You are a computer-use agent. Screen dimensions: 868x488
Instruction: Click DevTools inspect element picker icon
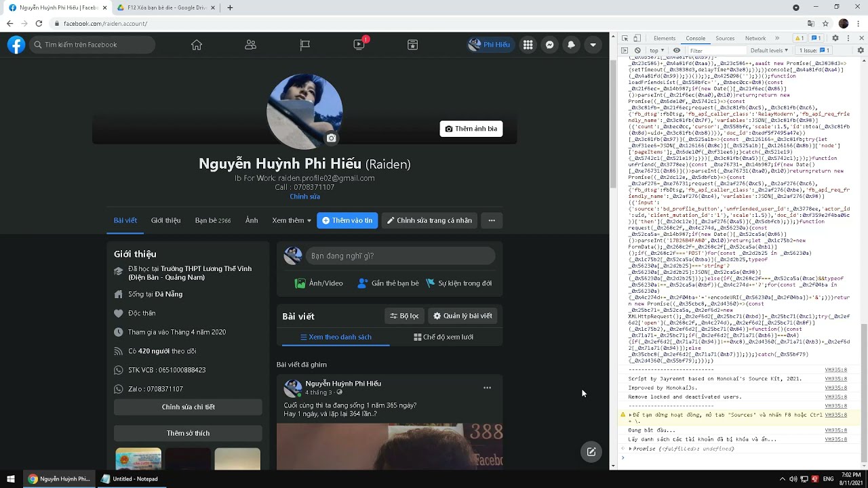[625, 38]
